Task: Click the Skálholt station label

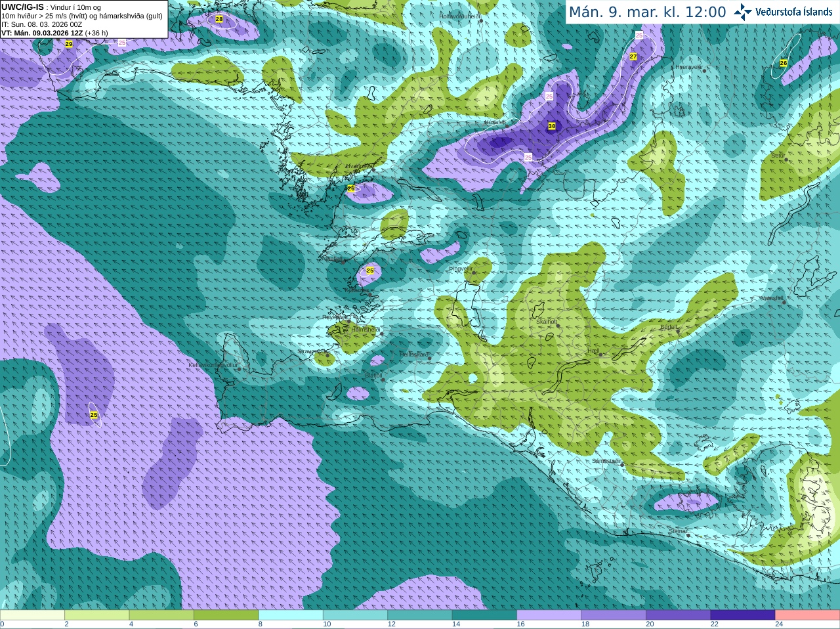Action: pyautogui.click(x=547, y=322)
